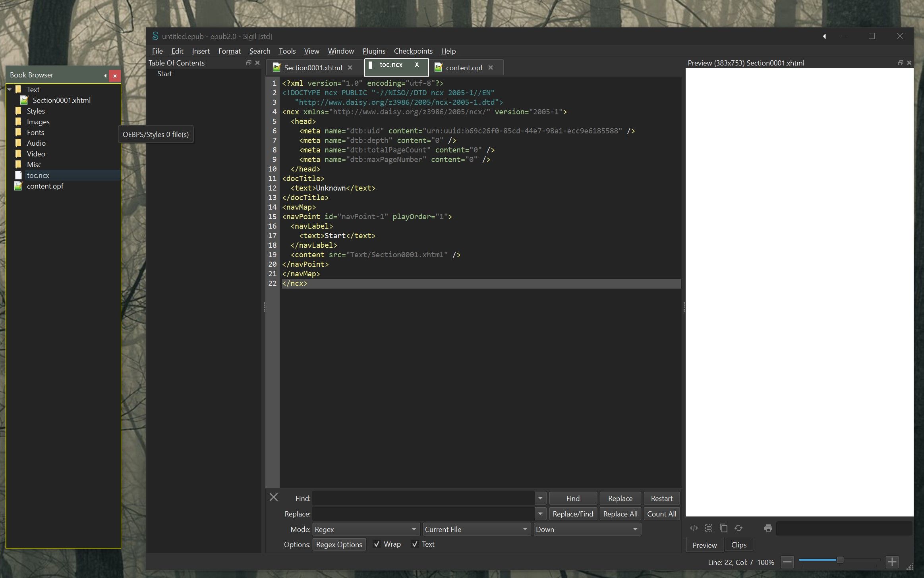924x578 pixels.
Task: Collapse the Text folder in Book Browser
Action: coord(9,90)
